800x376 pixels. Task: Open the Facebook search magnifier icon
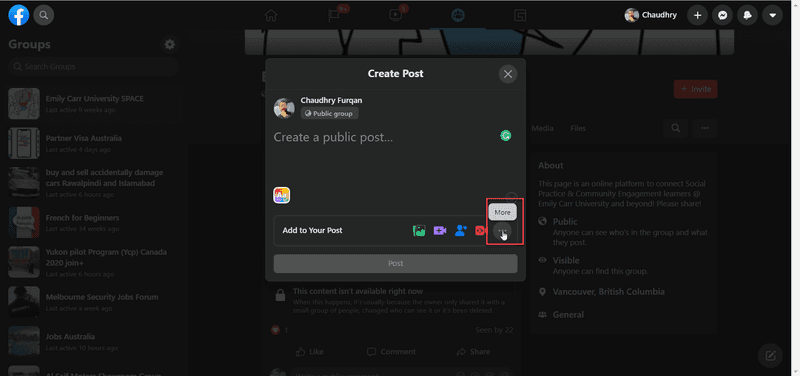click(x=44, y=15)
